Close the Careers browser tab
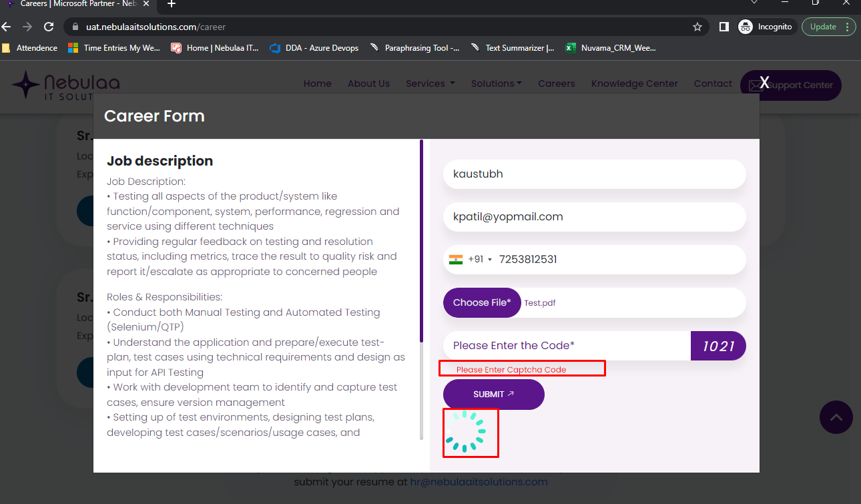The width and height of the screenshot is (861, 504). tap(146, 4)
